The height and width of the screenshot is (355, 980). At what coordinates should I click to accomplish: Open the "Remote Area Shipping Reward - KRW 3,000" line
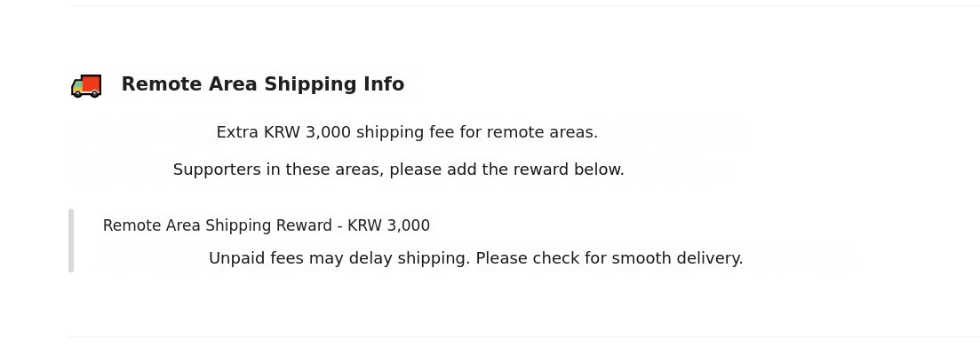[266, 225]
